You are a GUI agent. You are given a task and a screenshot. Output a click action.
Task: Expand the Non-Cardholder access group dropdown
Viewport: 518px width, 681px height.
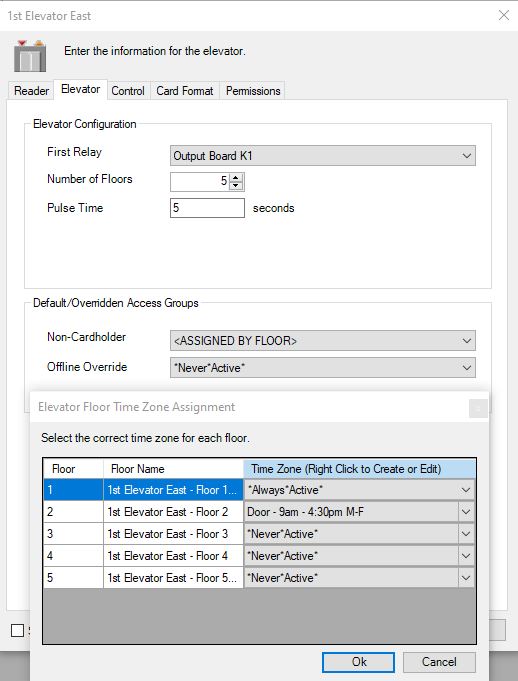click(323, 341)
